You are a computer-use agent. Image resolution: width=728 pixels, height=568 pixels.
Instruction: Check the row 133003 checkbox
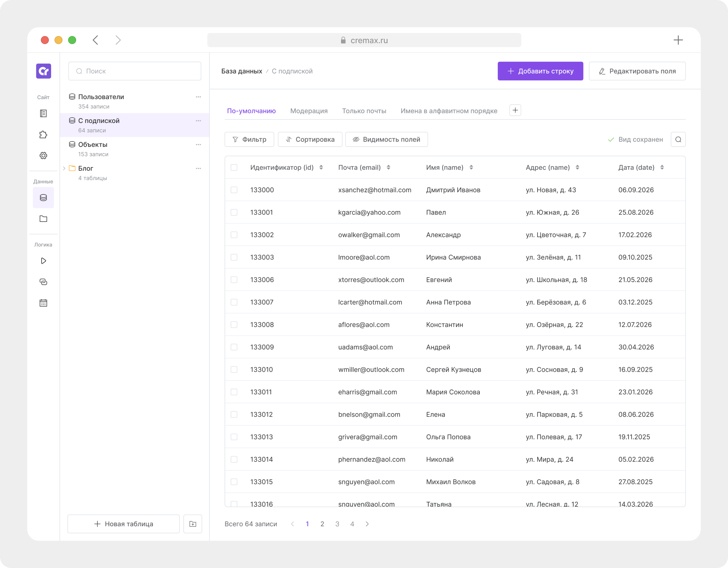234,257
